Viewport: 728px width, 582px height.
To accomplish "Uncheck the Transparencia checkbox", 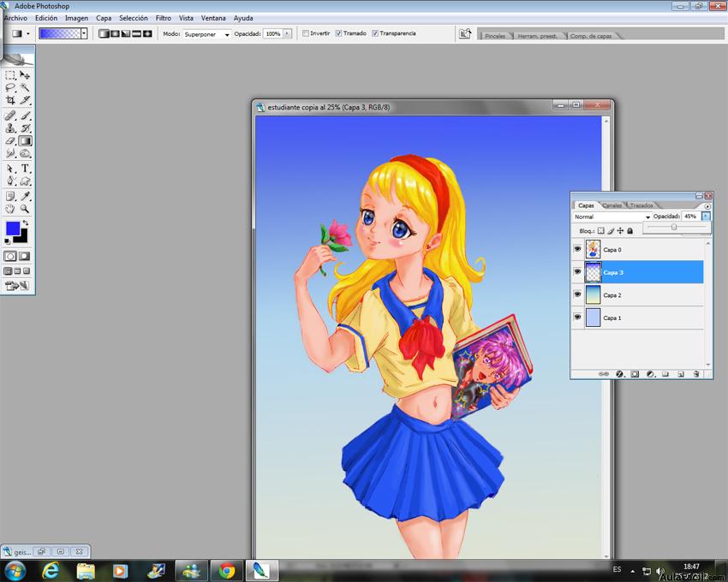I will pyautogui.click(x=375, y=33).
